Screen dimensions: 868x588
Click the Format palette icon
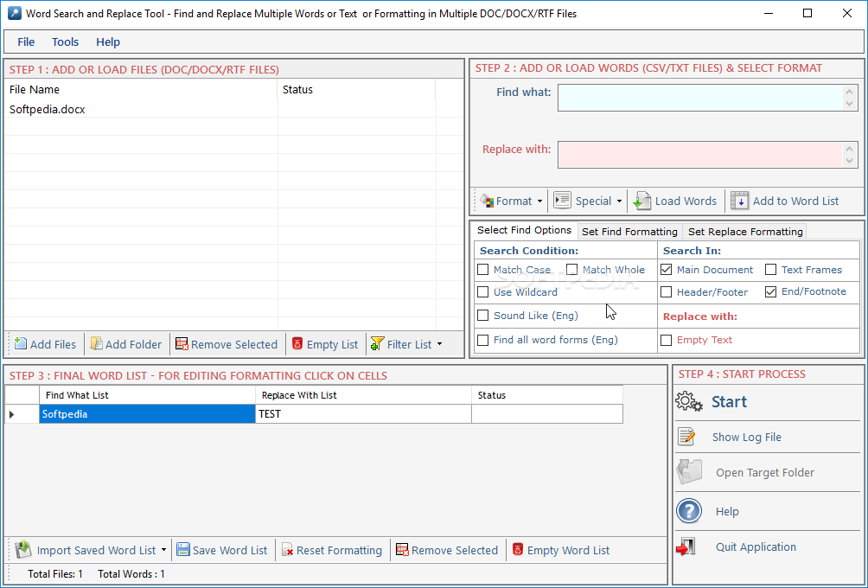tap(487, 201)
